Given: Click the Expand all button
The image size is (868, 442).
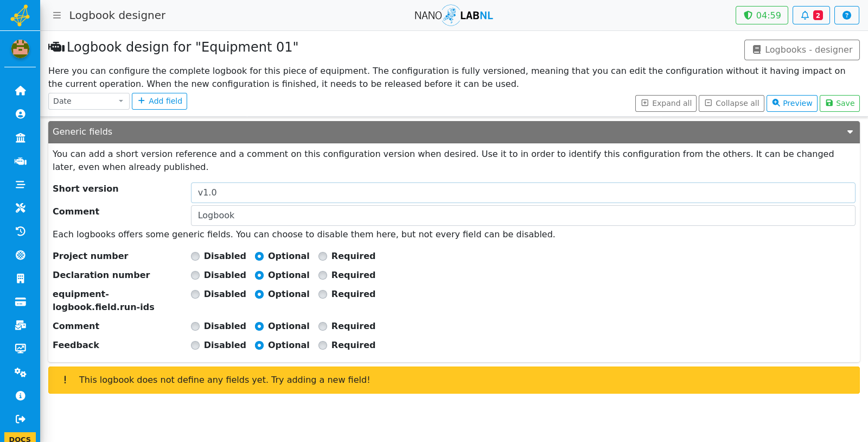Looking at the screenshot, I should click(x=666, y=103).
